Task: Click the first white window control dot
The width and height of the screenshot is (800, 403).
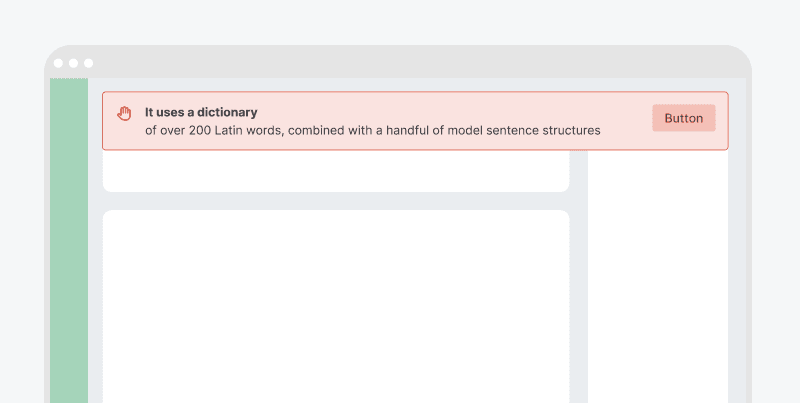Action: click(x=58, y=63)
